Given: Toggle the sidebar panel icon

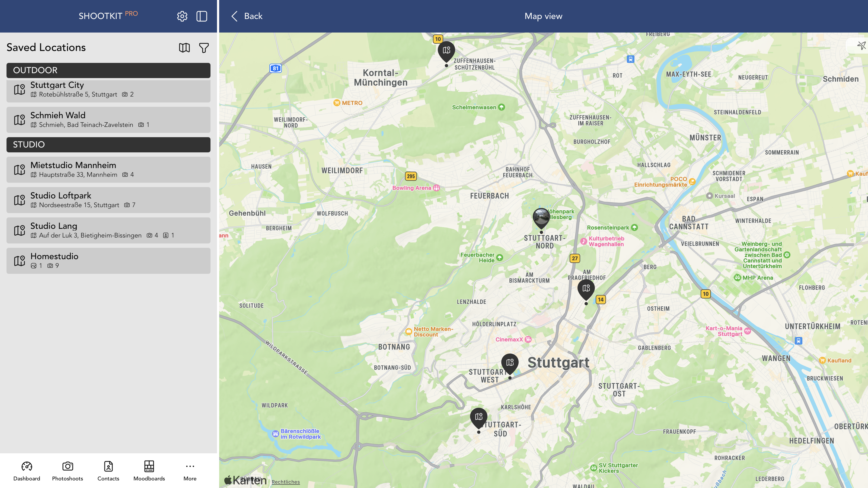Looking at the screenshot, I should coord(202,16).
